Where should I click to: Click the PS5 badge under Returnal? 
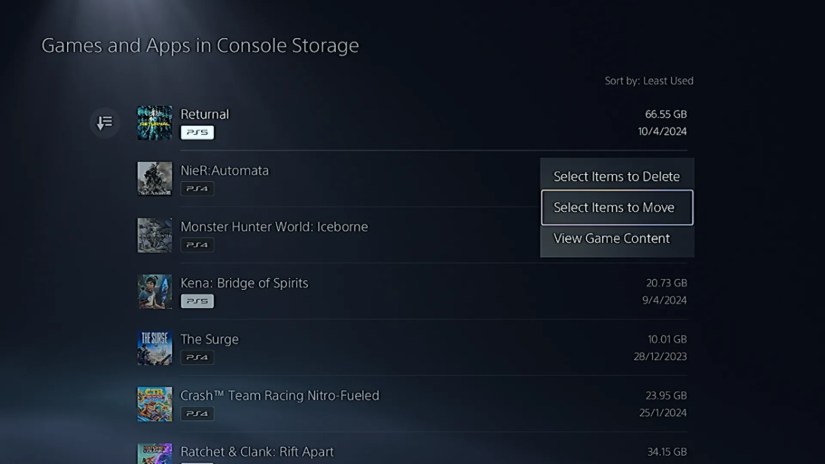coord(197,132)
